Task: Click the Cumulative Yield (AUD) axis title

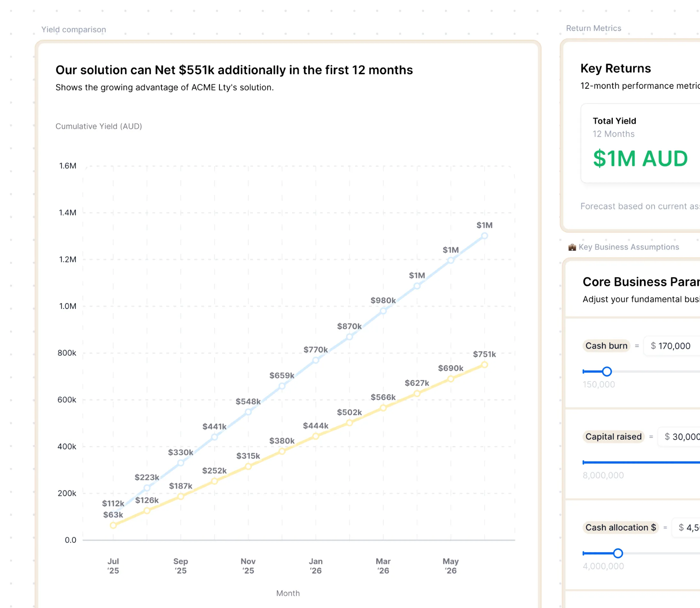Action: click(99, 126)
